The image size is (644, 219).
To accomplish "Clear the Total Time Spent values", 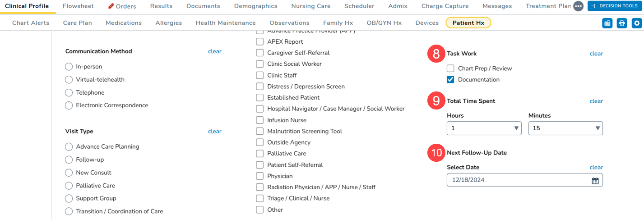I will point(596,101).
